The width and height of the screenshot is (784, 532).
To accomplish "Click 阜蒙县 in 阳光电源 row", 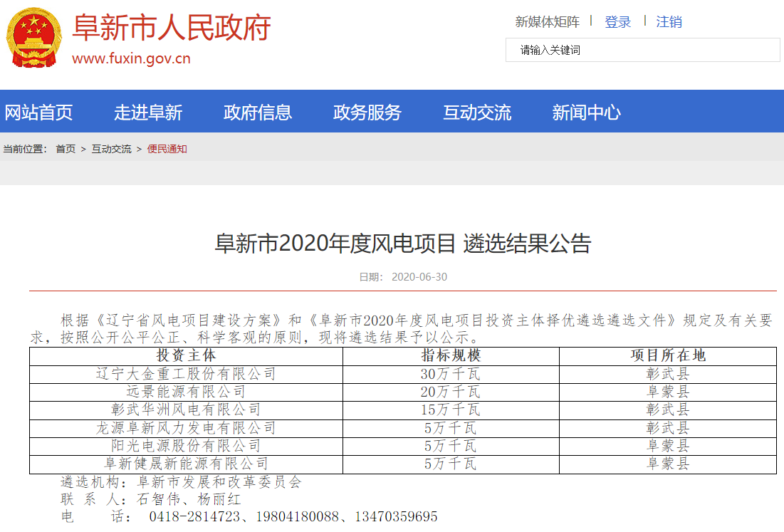I will click(668, 446).
